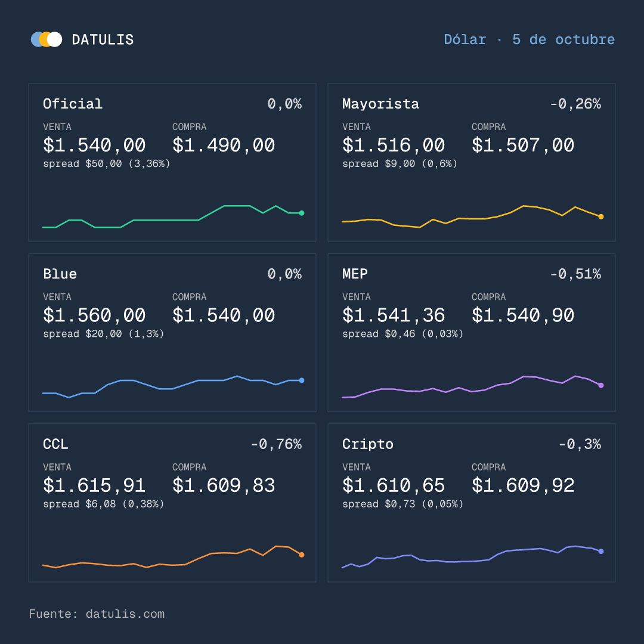Click the orange CCL sparkline chart
Image resolution: width=644 pixels, height=644 pixels.
click(x=172, y=557)
